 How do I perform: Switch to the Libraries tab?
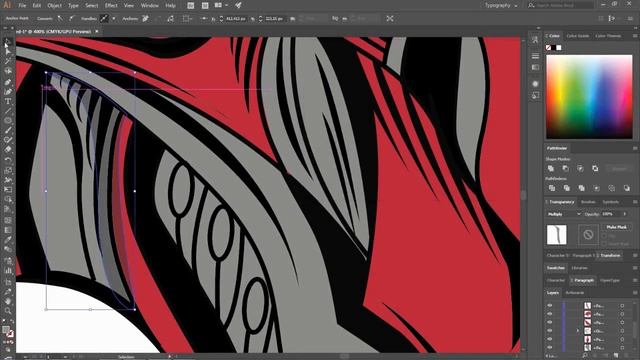click(x=579, y=268)
